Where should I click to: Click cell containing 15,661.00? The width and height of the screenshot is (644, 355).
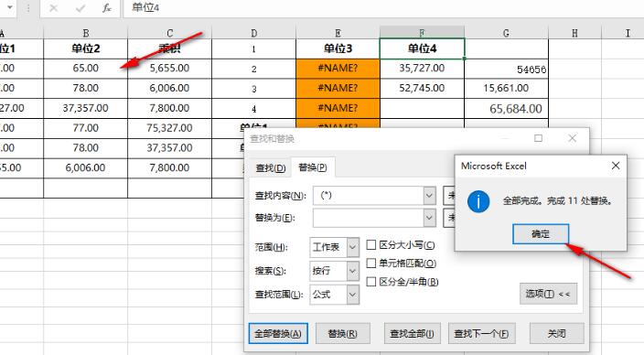tap(506, 89)
